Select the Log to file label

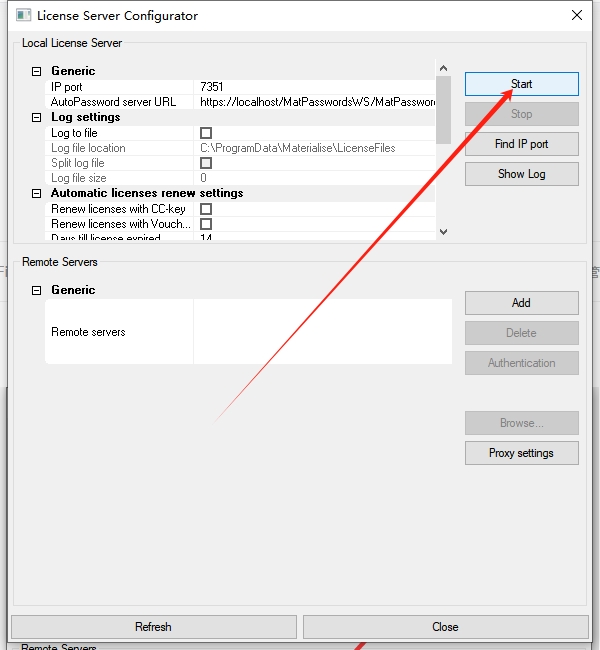click(74, 133)
